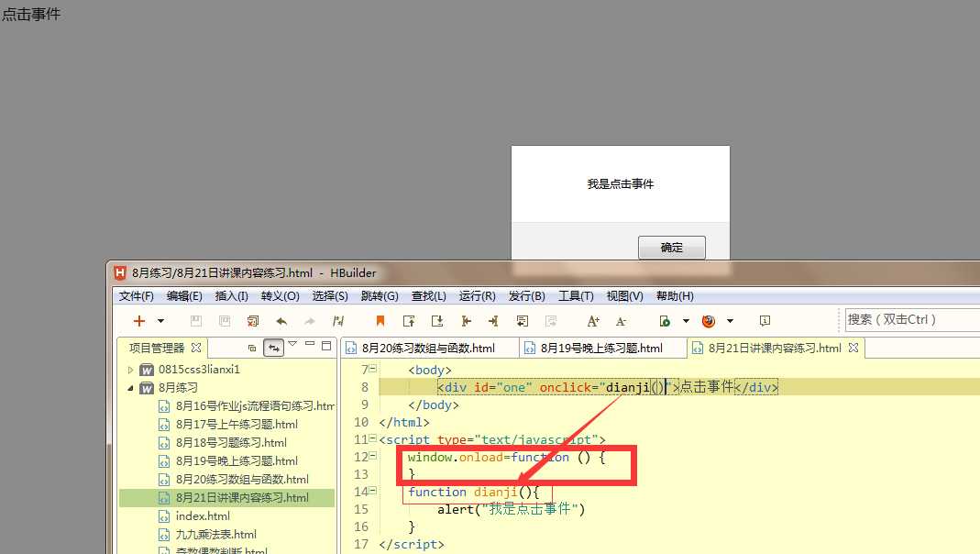Toggle the orange bookmark icon

(380, 321)
